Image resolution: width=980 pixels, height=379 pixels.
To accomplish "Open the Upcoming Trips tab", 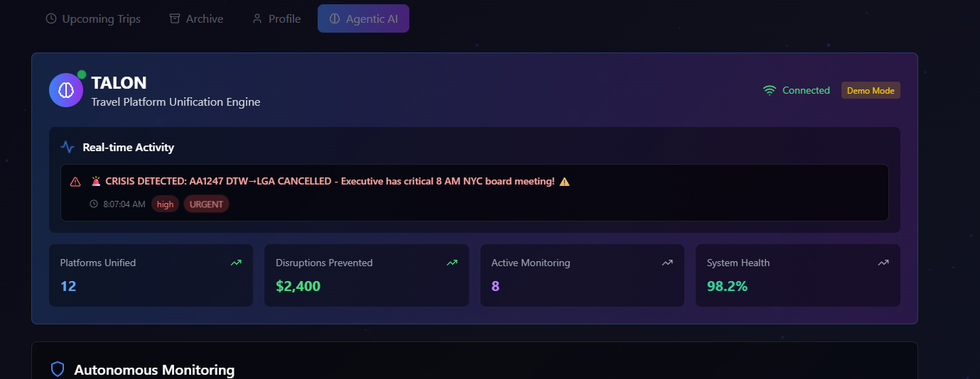I will tap(93, 19).
